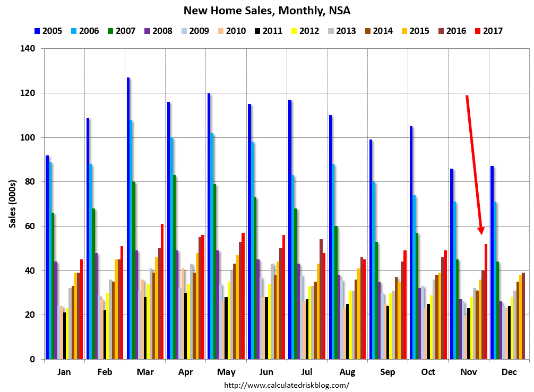Click the Oct month label
The height and width of the screenshot is (392, 534).
pyautogui.click(x=428, y=372)
